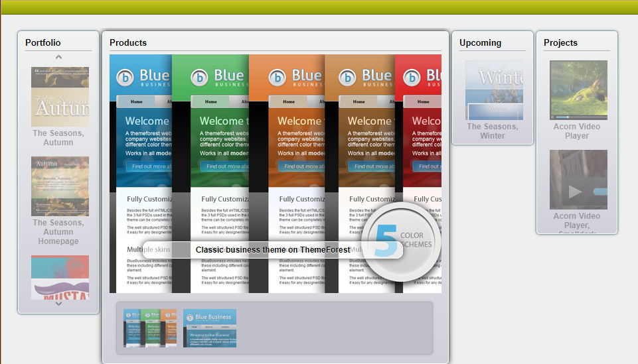638x364 pixels.
Task: Open The Seasons, Winter thumbnail in Upcoming
Action: pos(495,90)
